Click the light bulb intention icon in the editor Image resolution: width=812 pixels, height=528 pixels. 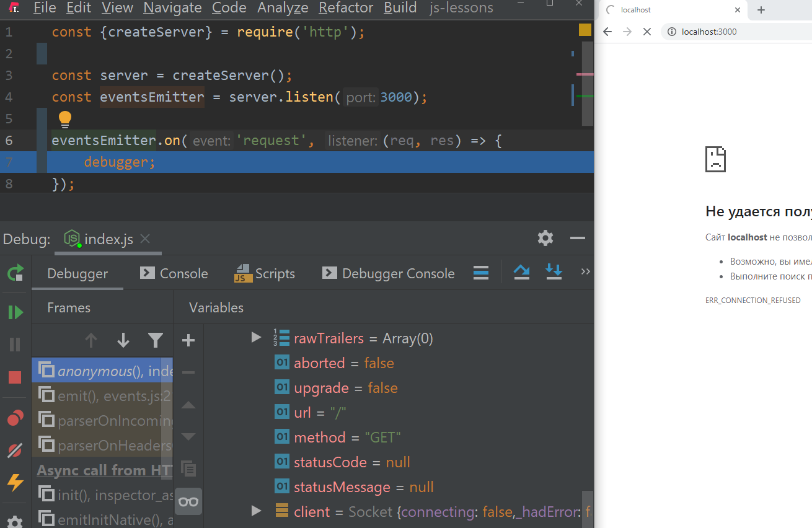click(x=64, y=118)
